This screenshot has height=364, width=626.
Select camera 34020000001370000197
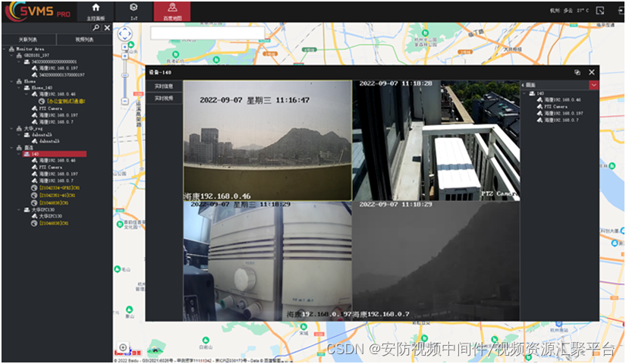[61, 74]
